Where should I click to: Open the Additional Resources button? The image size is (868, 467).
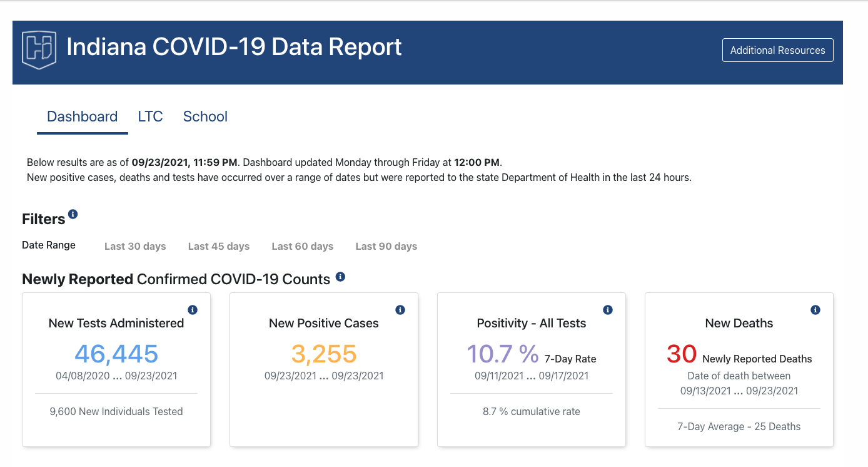pos(777,50)
